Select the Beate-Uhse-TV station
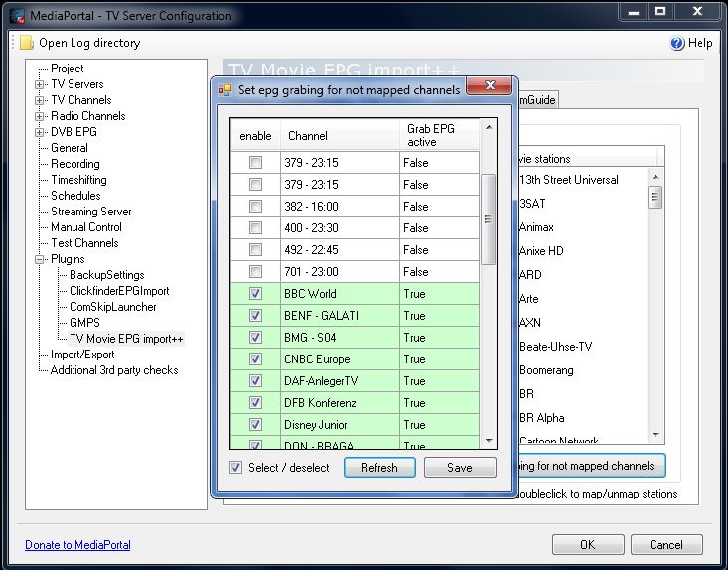 coord(556,347)
